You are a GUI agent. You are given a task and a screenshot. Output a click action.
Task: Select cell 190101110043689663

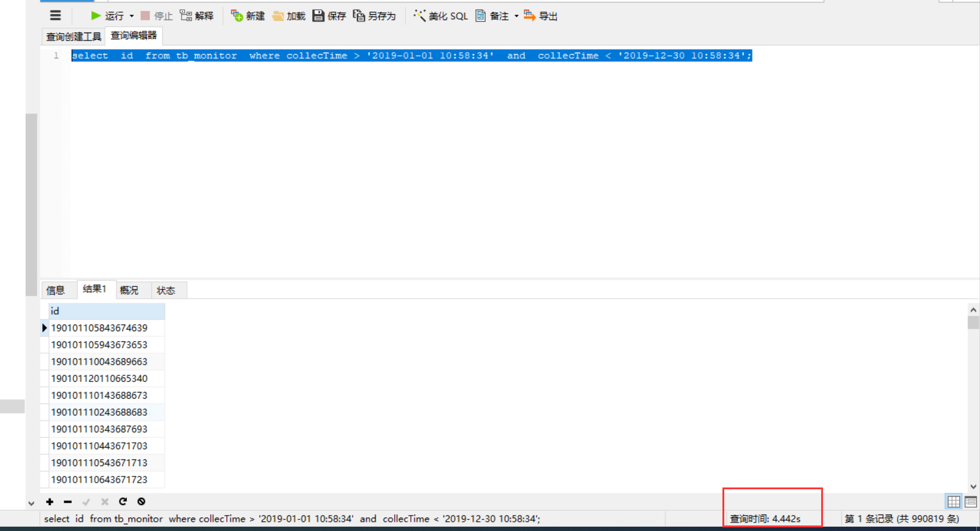pyautogui.click(x=107, y=362)
